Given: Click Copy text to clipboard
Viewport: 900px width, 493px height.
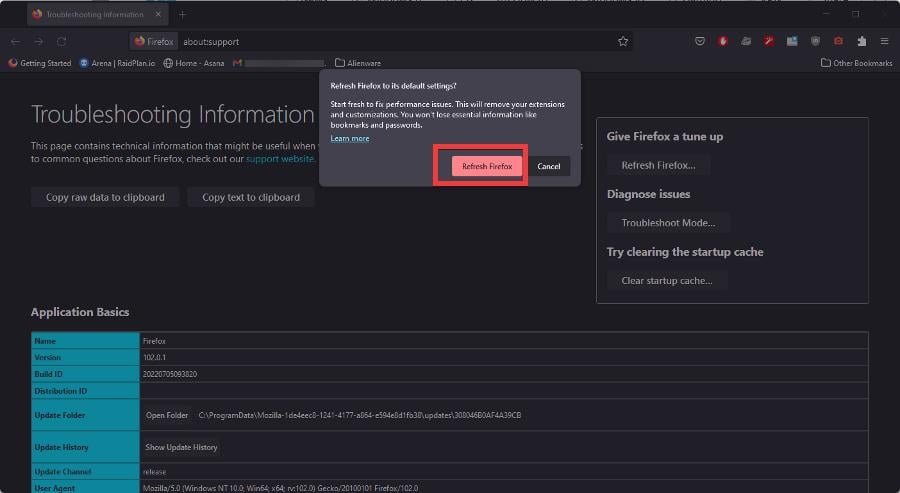Looking at the screenshot, I should [x=251, y=197].
